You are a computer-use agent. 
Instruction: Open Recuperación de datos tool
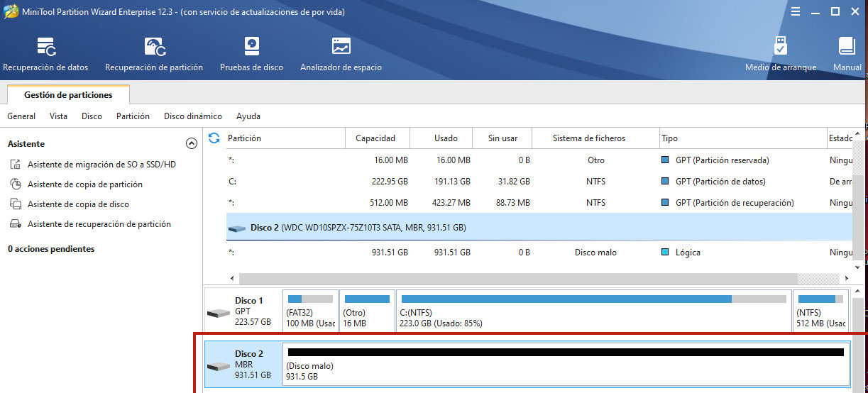pos(46,55)
